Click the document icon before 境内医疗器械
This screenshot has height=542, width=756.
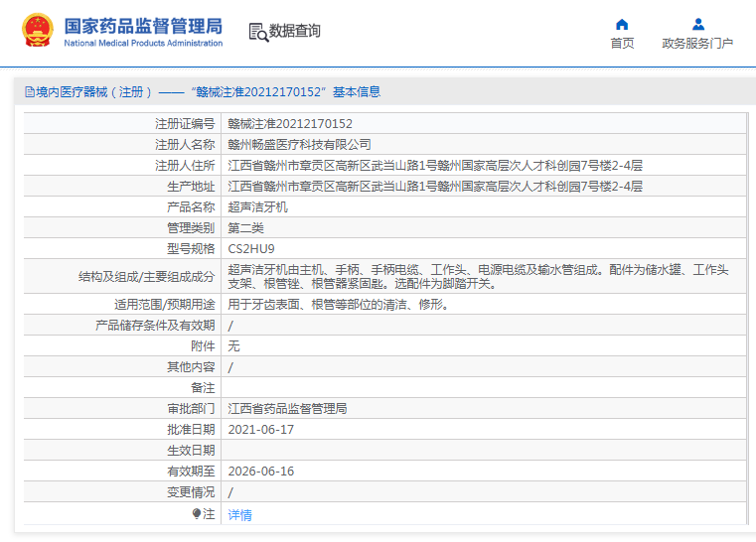30,92
